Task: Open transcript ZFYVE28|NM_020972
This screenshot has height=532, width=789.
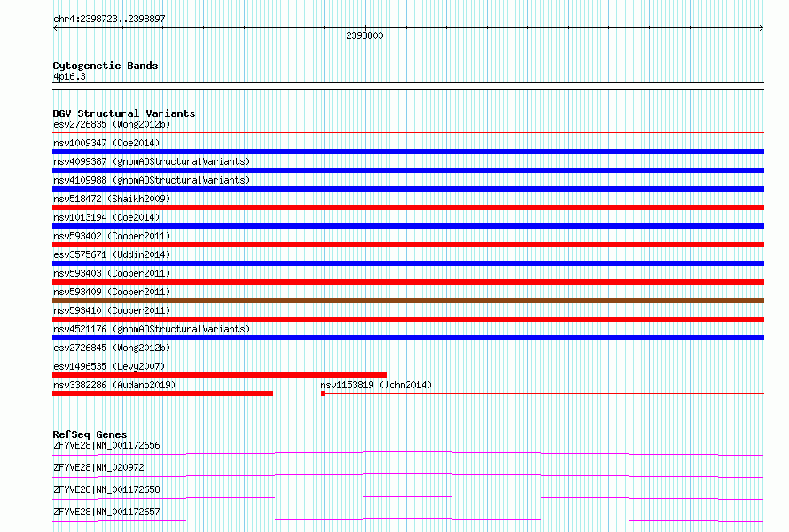Action: point(98,467)
